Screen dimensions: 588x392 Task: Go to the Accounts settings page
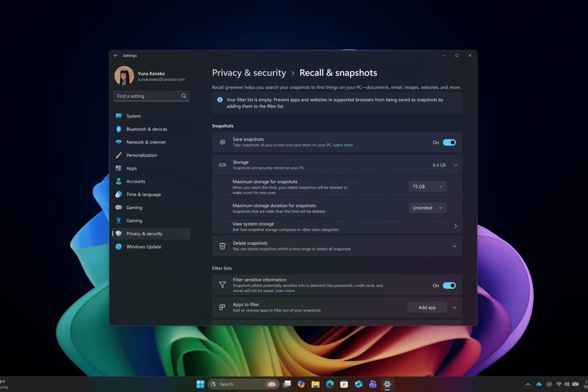tap(136, 182)
